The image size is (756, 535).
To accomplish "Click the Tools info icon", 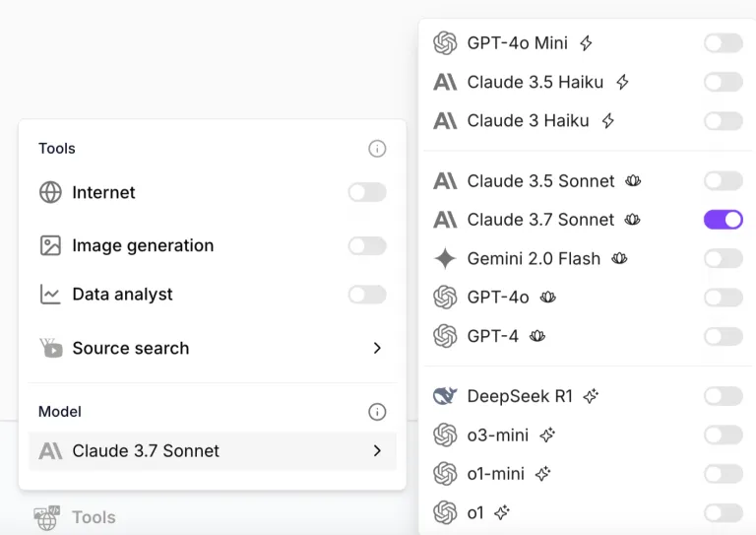I will [377, 149].
